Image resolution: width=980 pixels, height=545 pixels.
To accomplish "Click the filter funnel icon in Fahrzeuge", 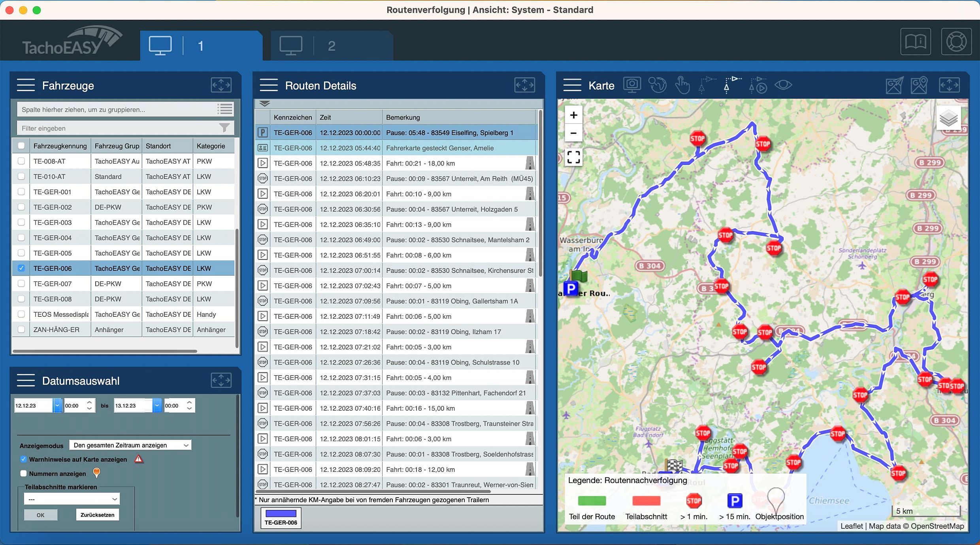I will 224,128.
